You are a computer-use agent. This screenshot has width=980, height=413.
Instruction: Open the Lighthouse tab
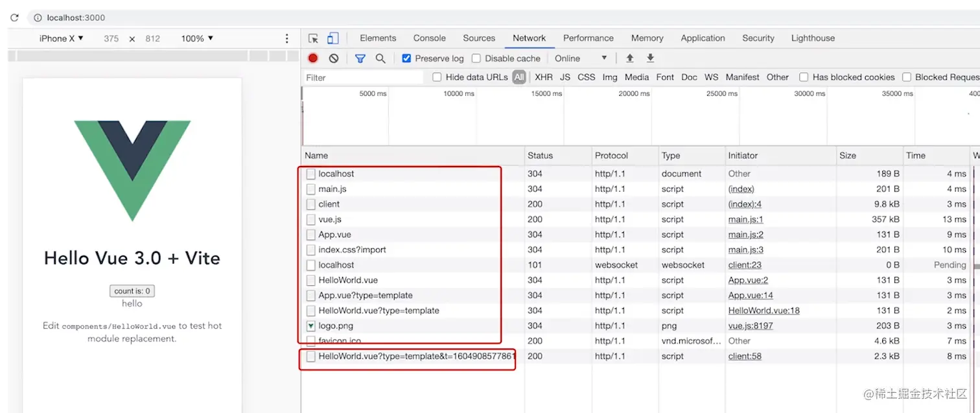coord(813,38)
